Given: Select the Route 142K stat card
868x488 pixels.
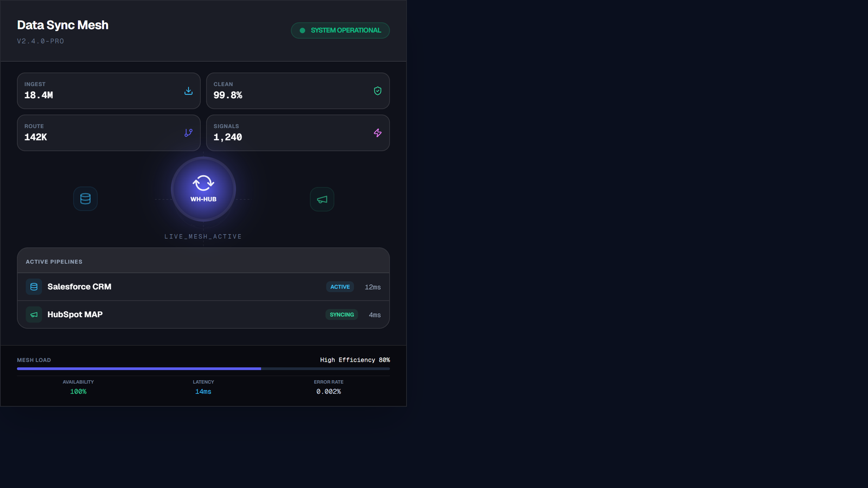Looking at the screenshot, I should coord(108,133).
